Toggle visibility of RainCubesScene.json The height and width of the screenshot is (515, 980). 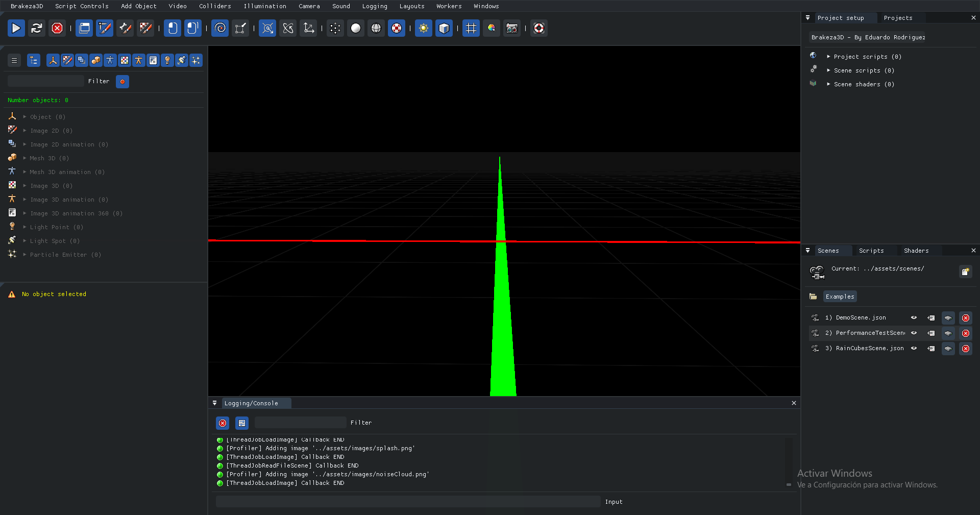914,348
